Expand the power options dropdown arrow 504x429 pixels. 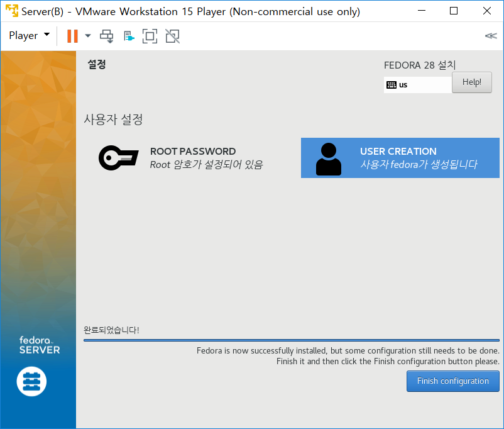tap(88, 36)
